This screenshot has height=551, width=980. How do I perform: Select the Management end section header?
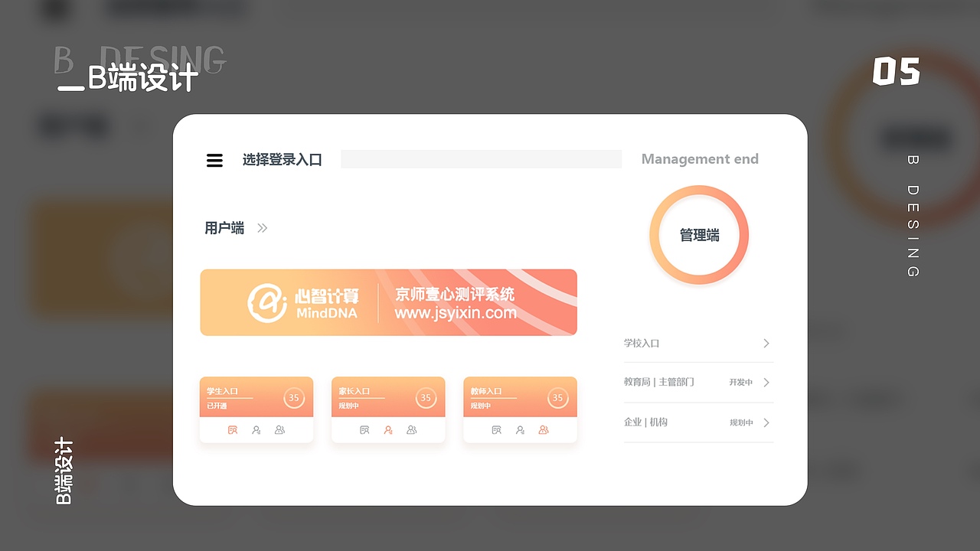pos(699,158)
